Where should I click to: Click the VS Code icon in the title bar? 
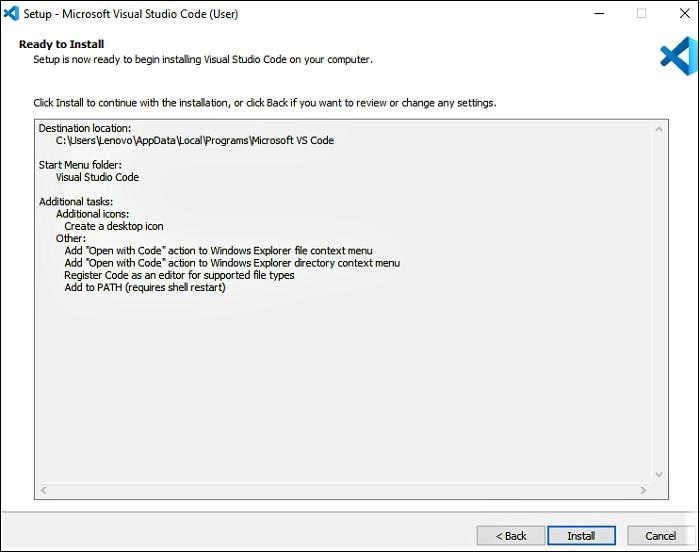click(x=12, y=14)
